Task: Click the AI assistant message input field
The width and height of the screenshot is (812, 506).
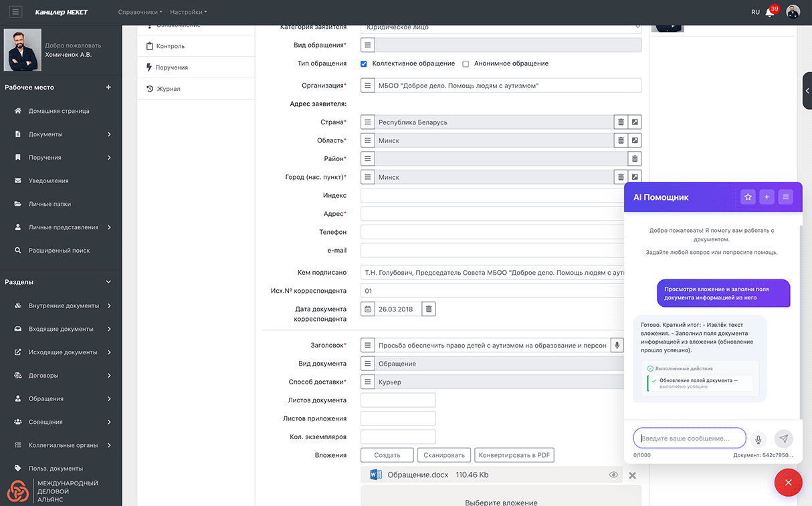Action: tap(689, 438)
